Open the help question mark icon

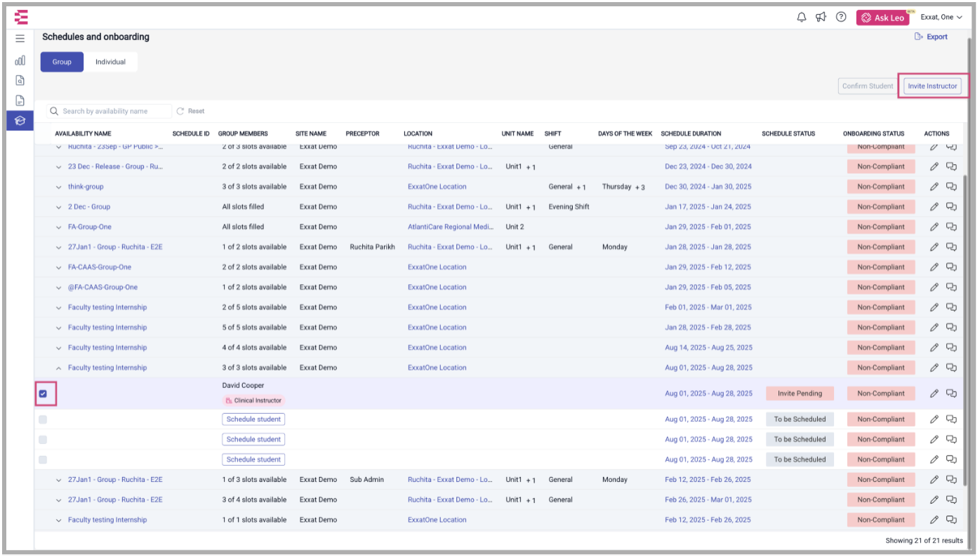(841, 18)
